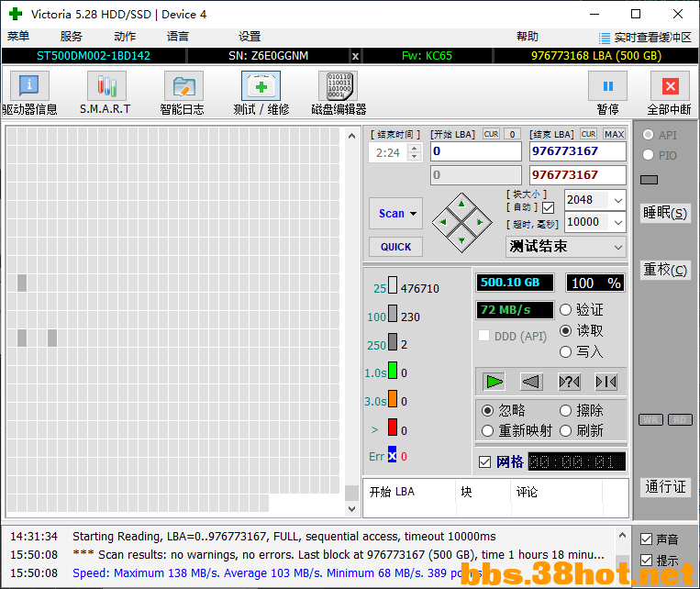The width and height of the screenshot is (700, 589).
Task: Select the ignore (忽略) radio button
Action: click(x=488, y=410)
